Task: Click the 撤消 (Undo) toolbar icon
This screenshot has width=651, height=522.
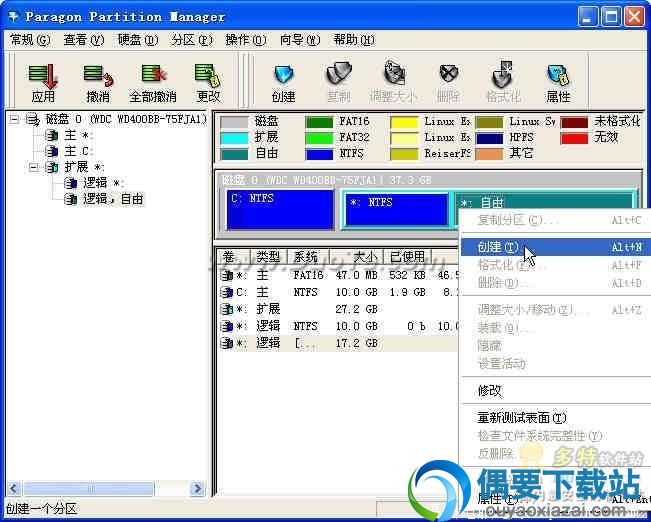Action: 98,76
